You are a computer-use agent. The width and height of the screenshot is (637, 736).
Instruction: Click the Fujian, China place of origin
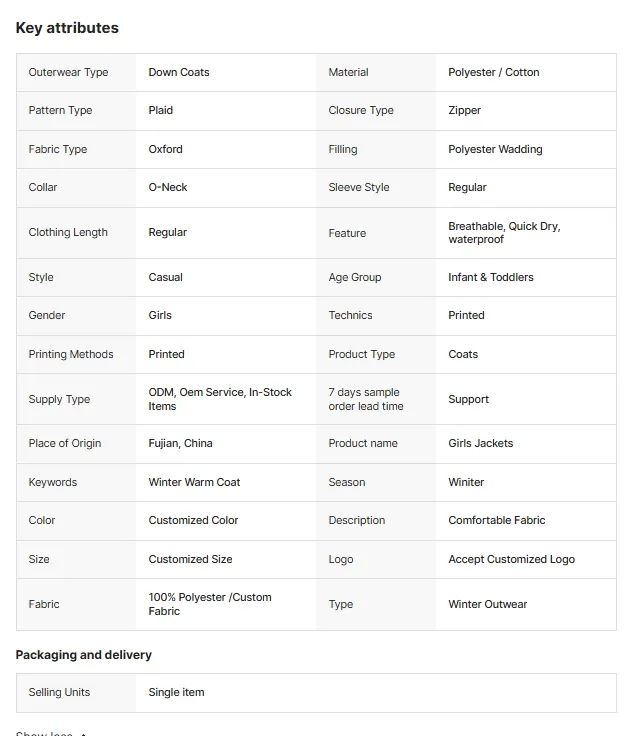[180, 443]
